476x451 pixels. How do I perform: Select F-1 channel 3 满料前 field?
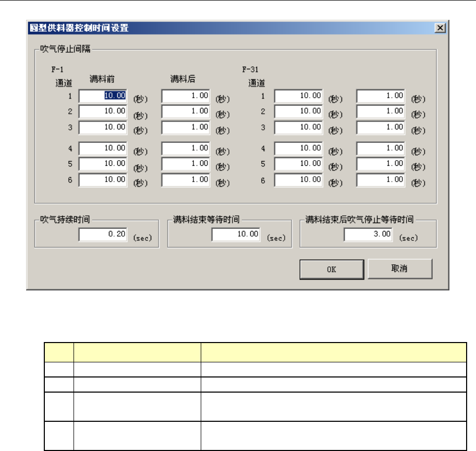click(103, 127)
